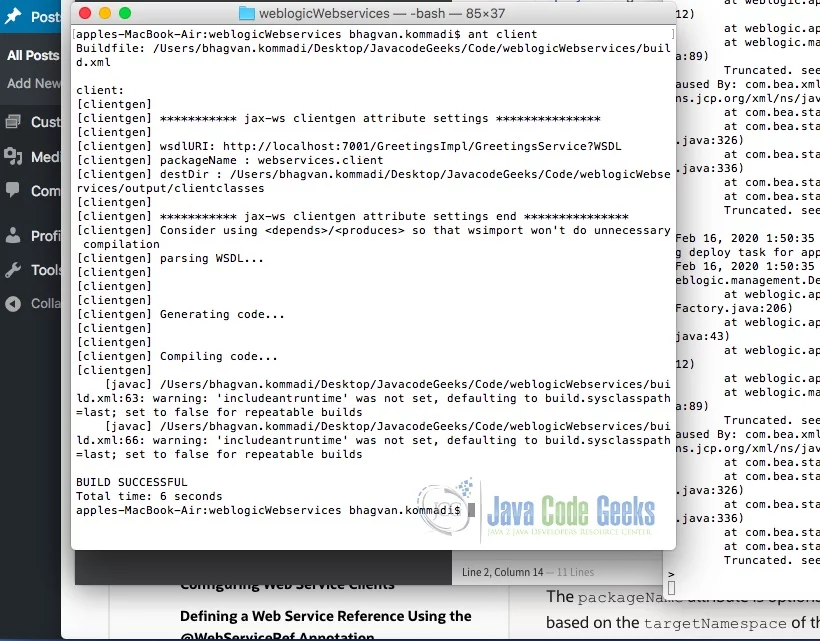Minimize the terminal with the yellow button

105,13
